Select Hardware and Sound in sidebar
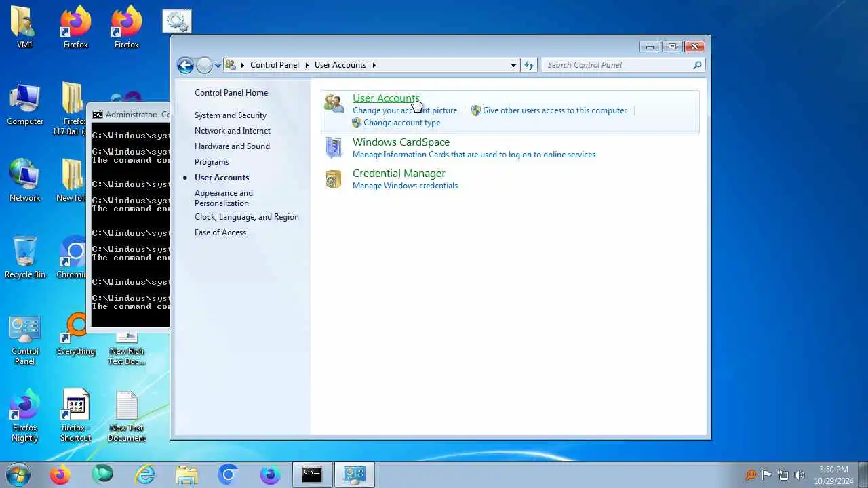 click(232, 146)
